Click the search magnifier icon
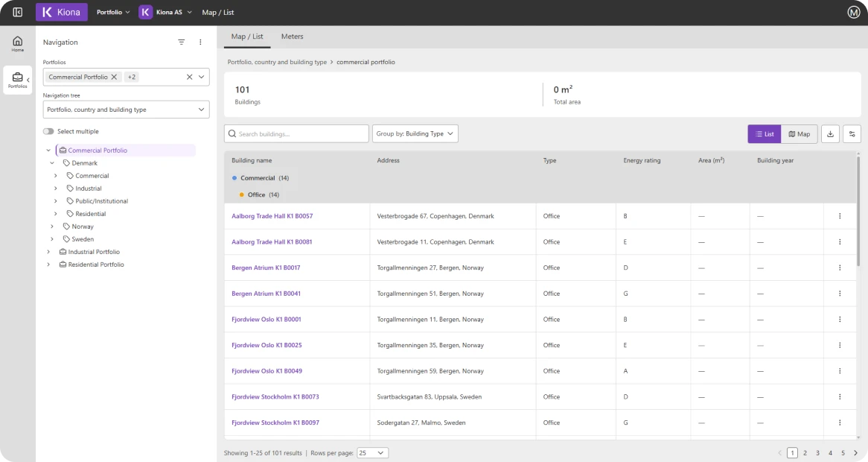 point(232,134)
